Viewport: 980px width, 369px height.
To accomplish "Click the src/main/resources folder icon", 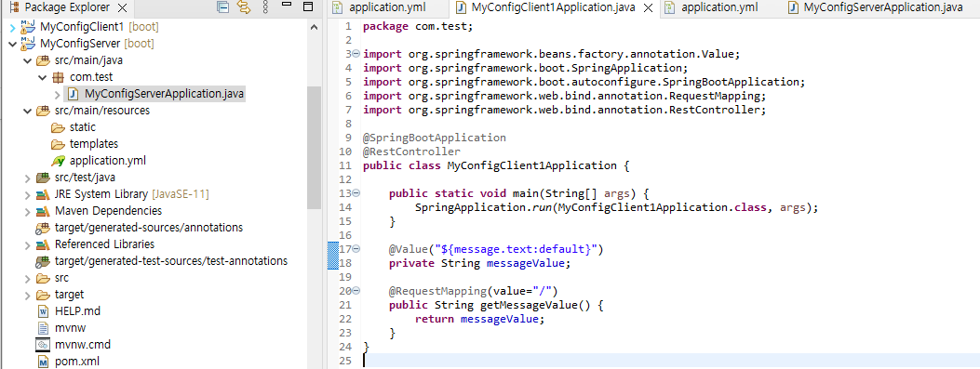I will (43, 111).
